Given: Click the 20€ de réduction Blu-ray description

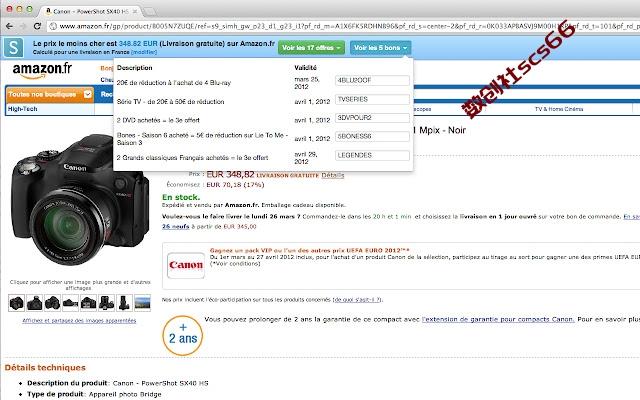Looking at the screenshot, I should click(174, 83).
